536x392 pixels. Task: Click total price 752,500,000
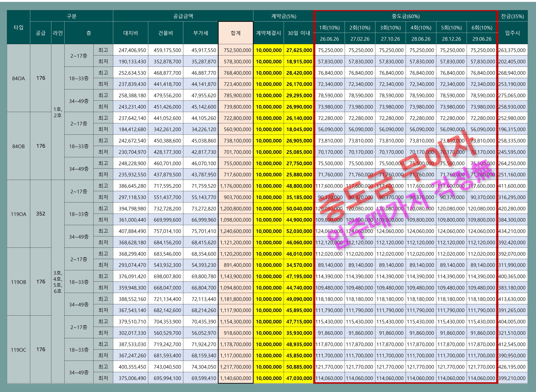click(237, 50)
